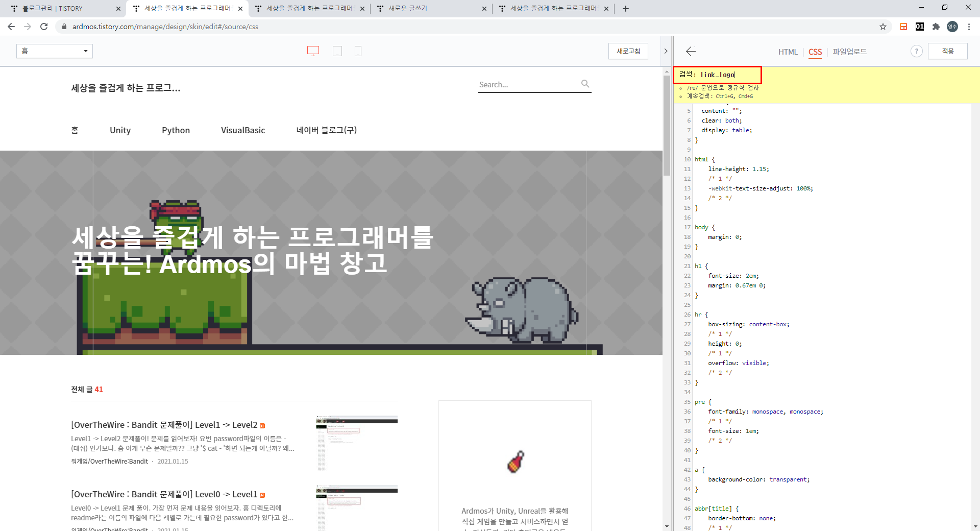Switch to the CSS tab
This screenshot has width=980, height=531.
(815, 52)
